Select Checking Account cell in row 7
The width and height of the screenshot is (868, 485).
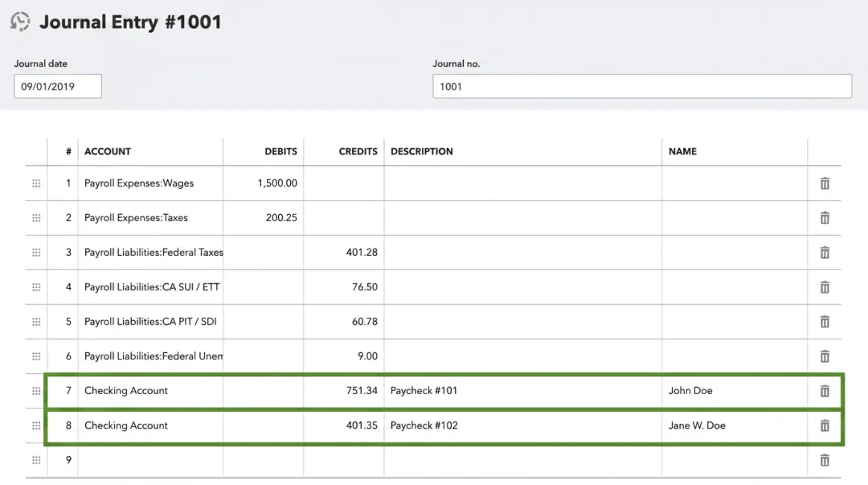click(150, 391)
